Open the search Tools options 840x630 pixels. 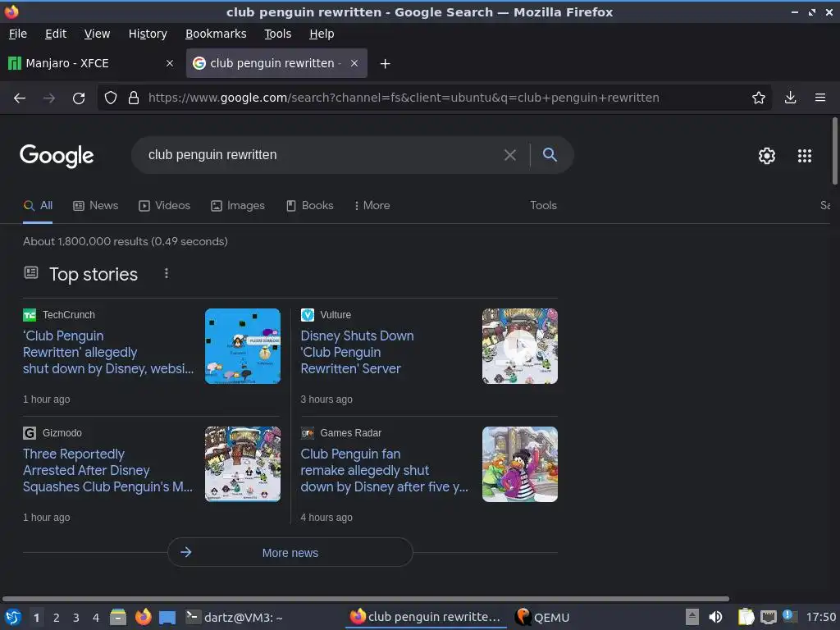pyautogui.click(x=543, y=206)
